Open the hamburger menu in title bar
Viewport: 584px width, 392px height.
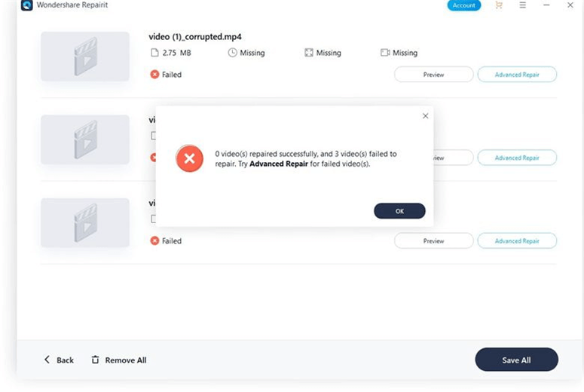pyautogui.click(x=523, y=5)
